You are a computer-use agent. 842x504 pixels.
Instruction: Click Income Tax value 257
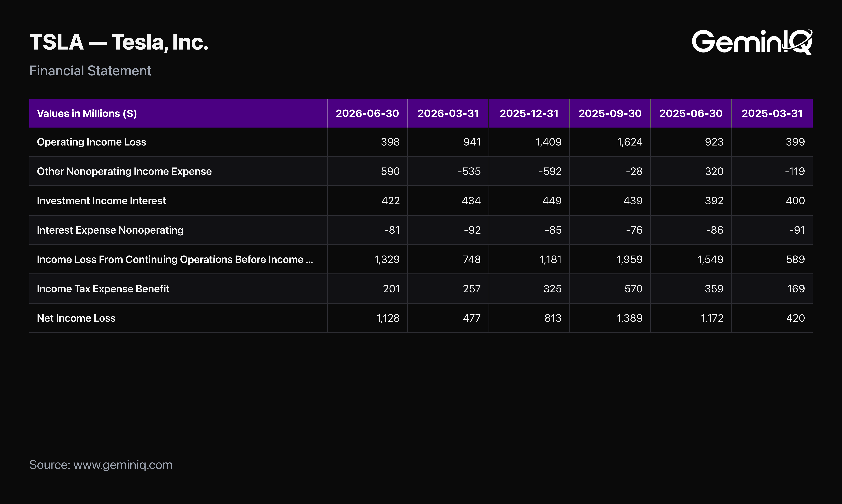pos(472,289)
